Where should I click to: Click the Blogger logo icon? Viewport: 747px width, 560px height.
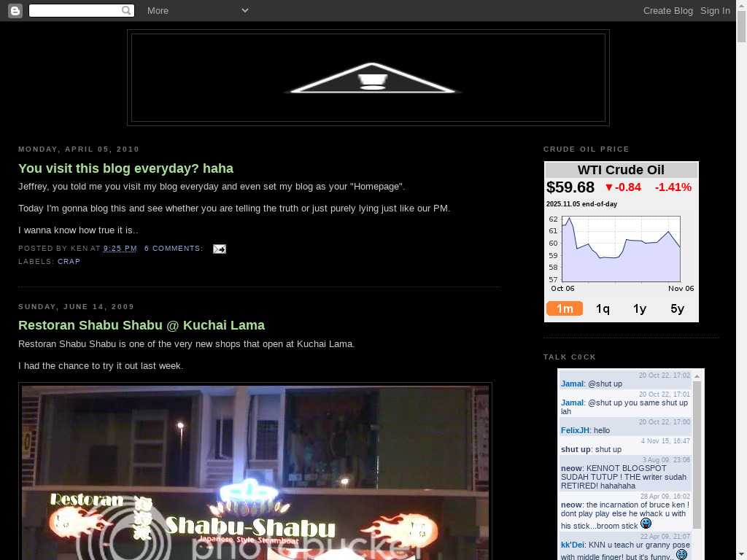tap(15, 10)
